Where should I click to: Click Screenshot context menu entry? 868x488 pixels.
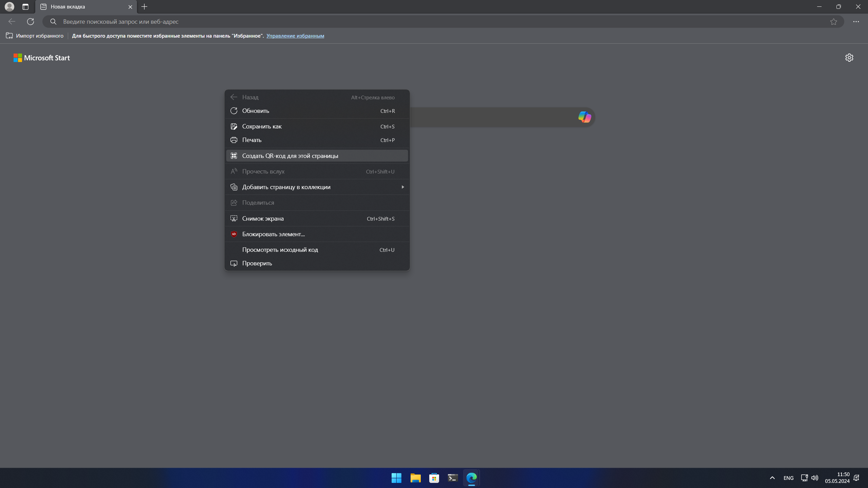[263, 219]
